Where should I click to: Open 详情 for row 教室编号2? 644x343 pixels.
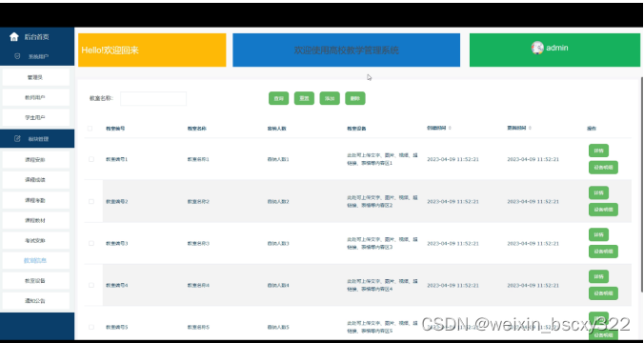coord(598,192)
